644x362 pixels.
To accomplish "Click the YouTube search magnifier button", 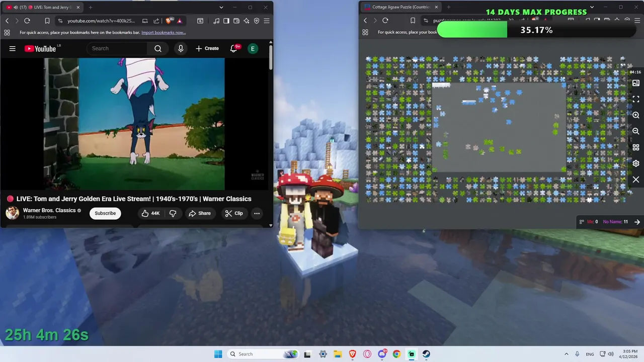I will (x=158, y=48).
